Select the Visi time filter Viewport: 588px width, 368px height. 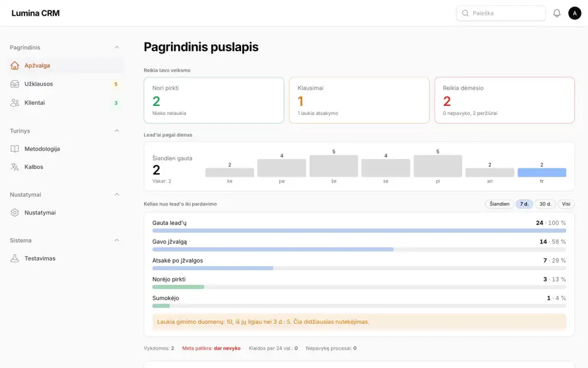pyautogui.click(x=566, y=204)
